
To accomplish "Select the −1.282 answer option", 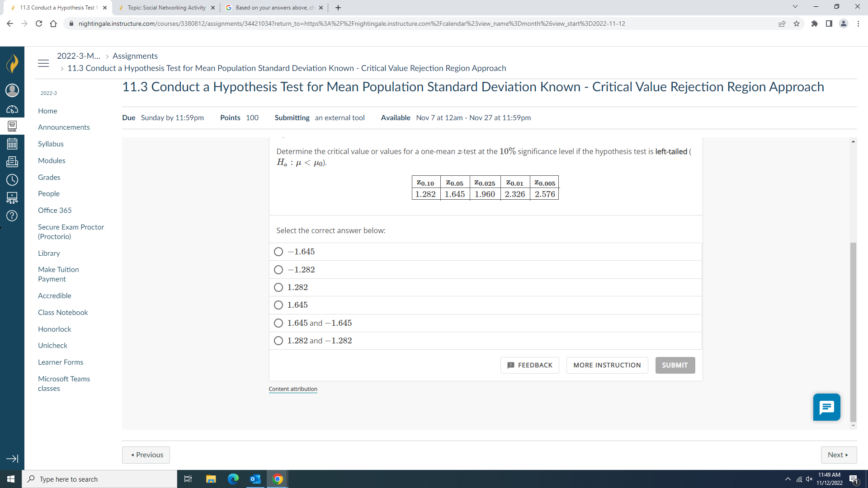I will click(278, 270).
